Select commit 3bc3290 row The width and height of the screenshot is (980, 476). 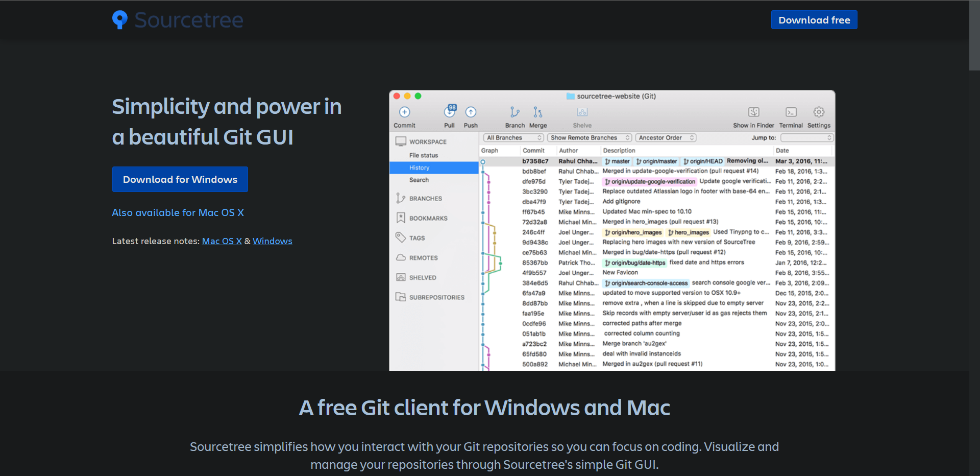point(657,192)
